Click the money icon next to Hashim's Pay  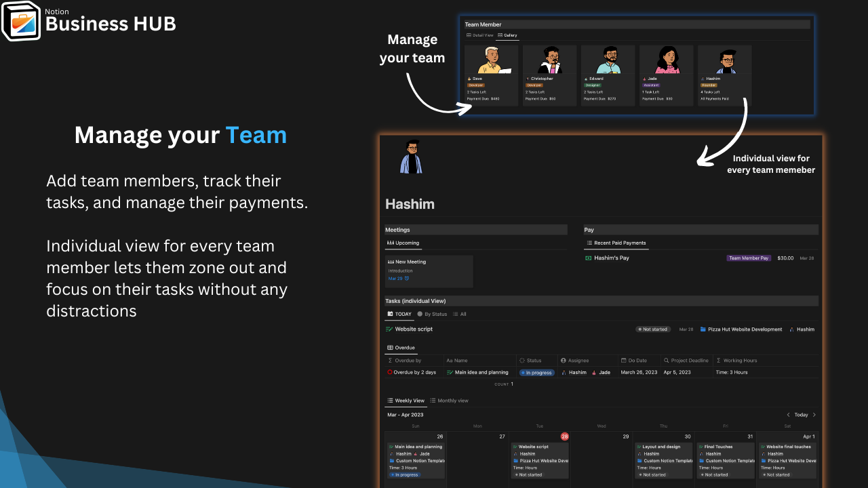click(589, 258)
